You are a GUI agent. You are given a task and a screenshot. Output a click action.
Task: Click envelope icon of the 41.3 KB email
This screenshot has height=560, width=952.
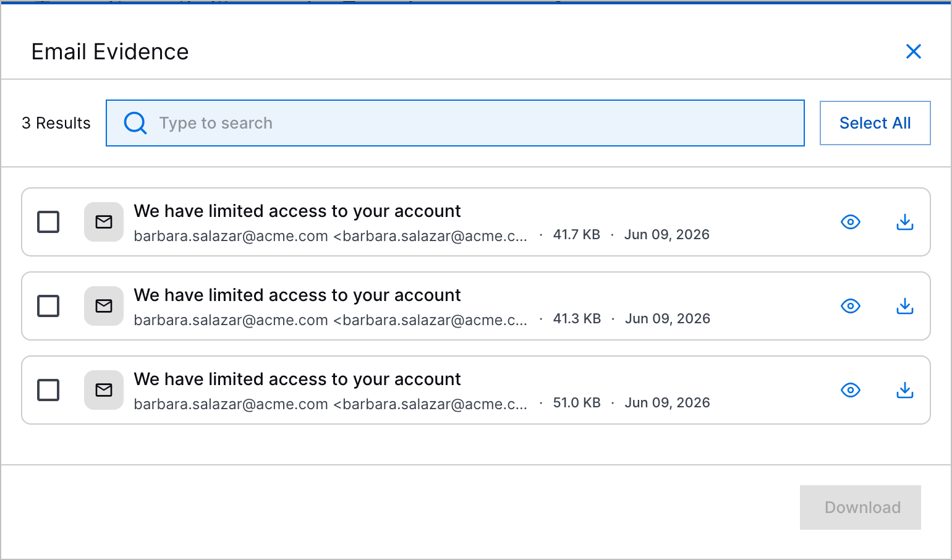pos(104,306)
